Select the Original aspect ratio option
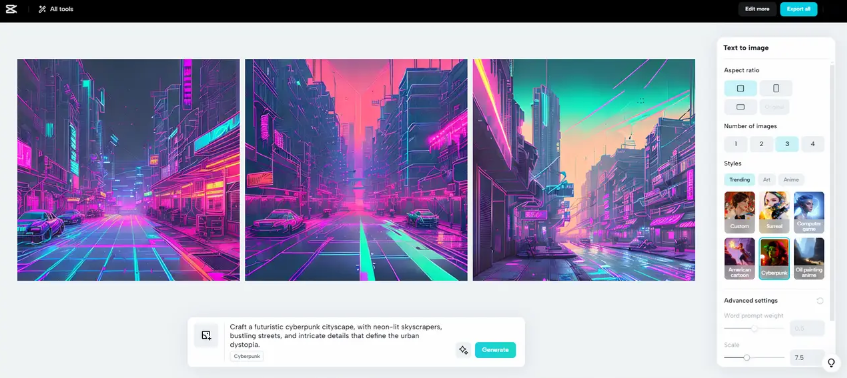Screen dimensions: 847x378 coord(775,107)
